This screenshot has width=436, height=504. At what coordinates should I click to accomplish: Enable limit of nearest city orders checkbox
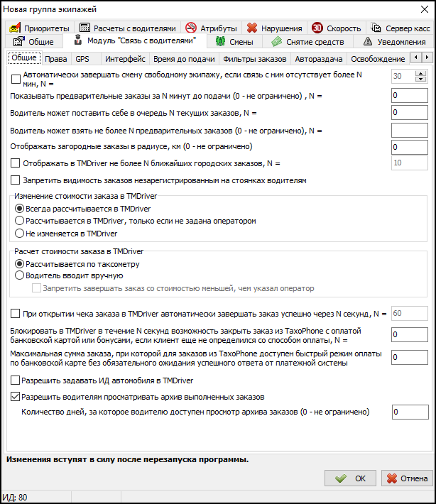coord(15,163)
